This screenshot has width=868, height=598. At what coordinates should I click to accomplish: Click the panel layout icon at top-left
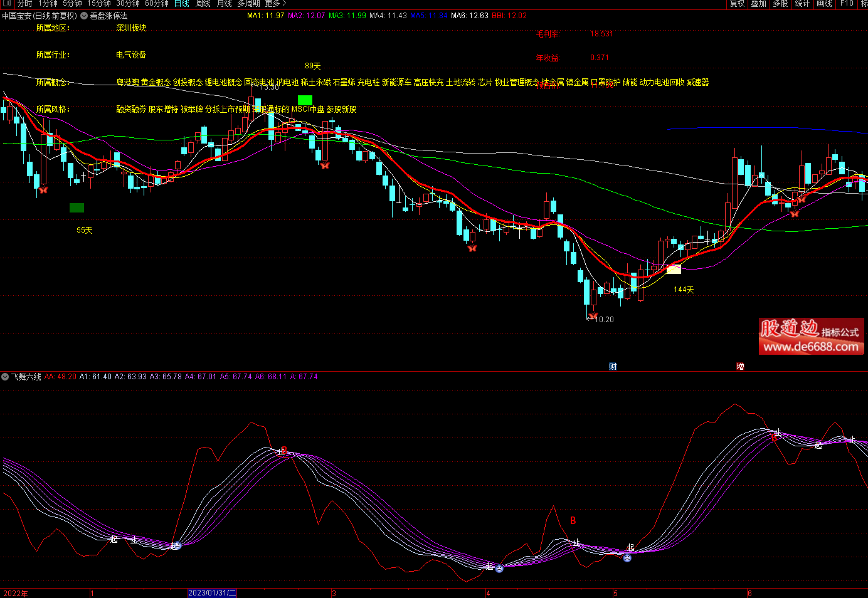(x=7, y=3)
